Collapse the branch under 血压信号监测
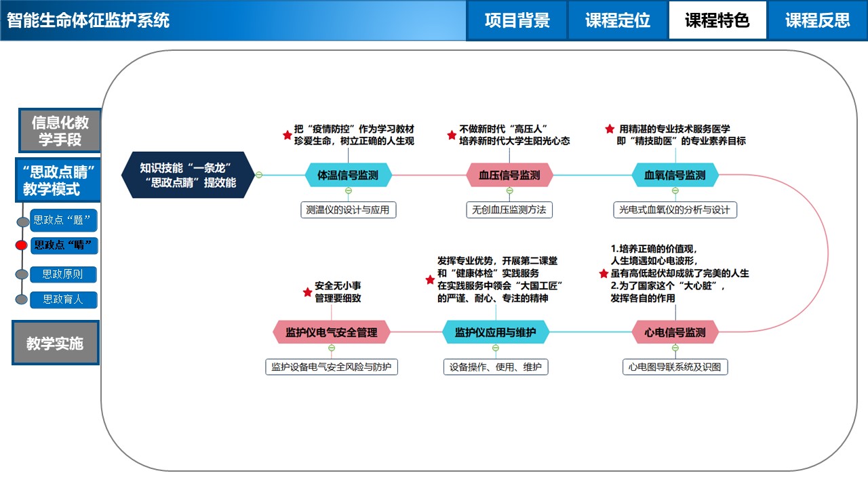 click(x=510, y=190)
